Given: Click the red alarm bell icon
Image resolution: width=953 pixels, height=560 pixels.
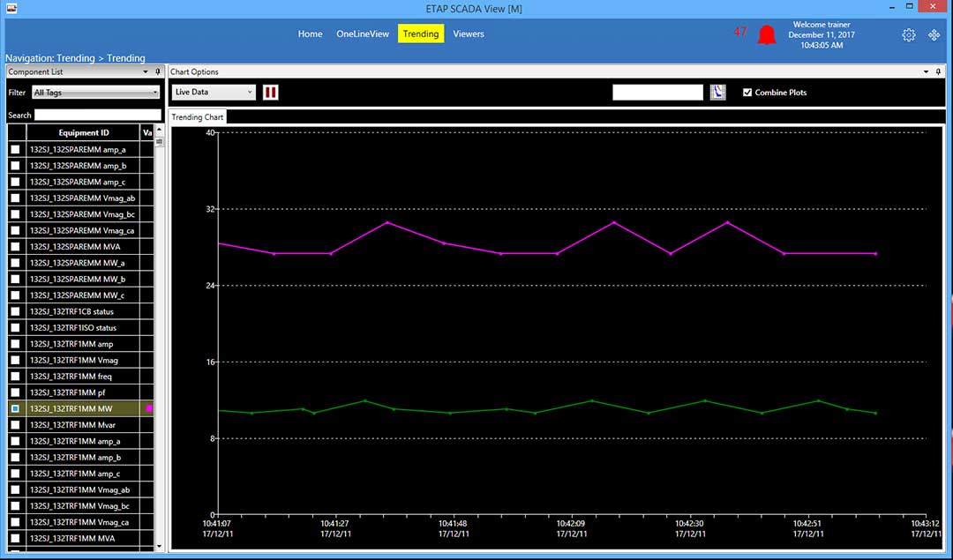Looking at the screenshot, I should (x=767, y=35).
